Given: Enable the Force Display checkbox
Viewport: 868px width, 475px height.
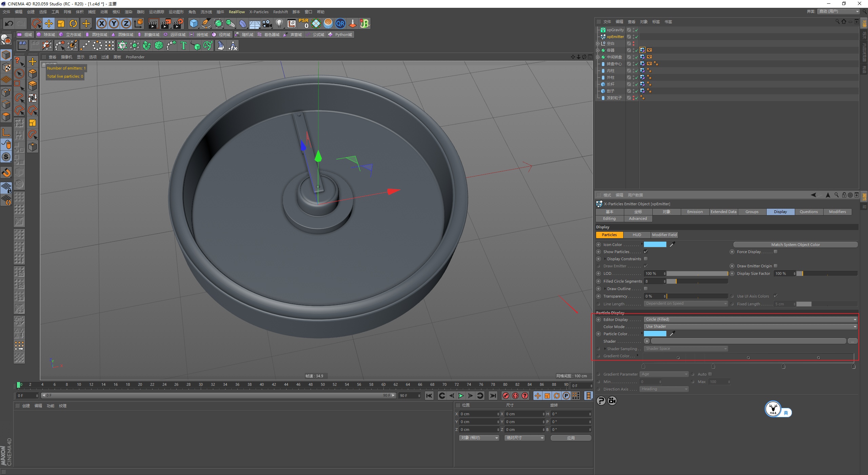Looking at the screenshot, I should point(775,252).
